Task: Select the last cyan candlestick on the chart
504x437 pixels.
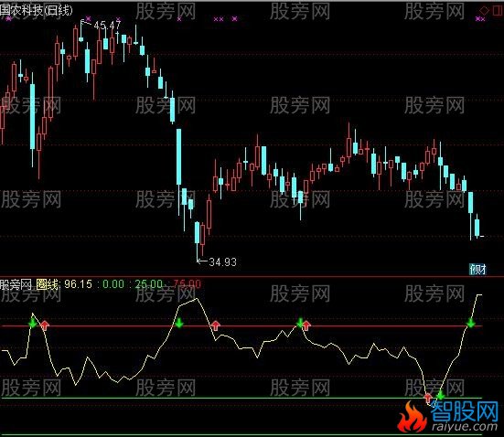Action: point(477,228)
